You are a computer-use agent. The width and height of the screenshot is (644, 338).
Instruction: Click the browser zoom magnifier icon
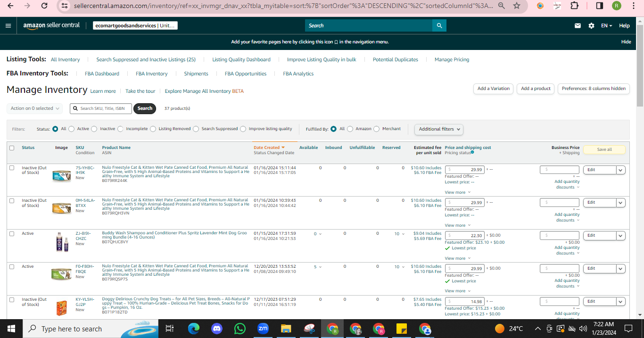(x=502, y=6)
